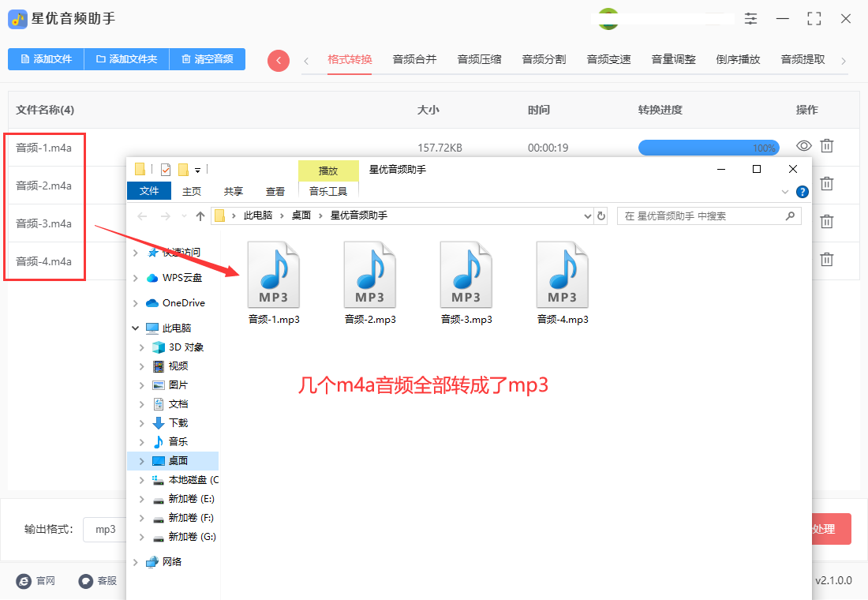The height and width of the screenshot is (600, 868).
Task: Open Explorer window's folder system icon
Action: [x=140, y=169]
